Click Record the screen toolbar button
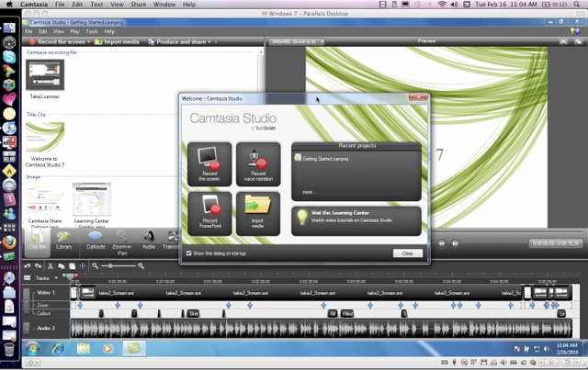This screenshot has width=588, height=370. (57, 42)
